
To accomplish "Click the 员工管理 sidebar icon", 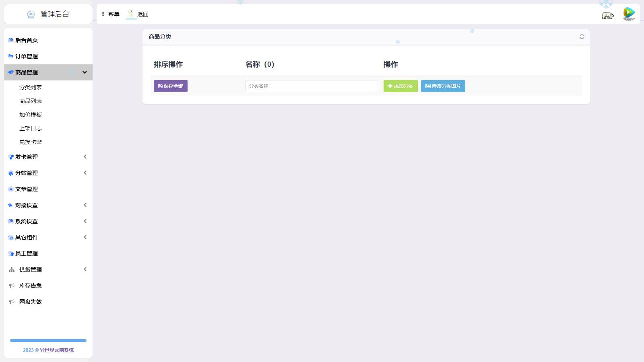I will (11, 253).
